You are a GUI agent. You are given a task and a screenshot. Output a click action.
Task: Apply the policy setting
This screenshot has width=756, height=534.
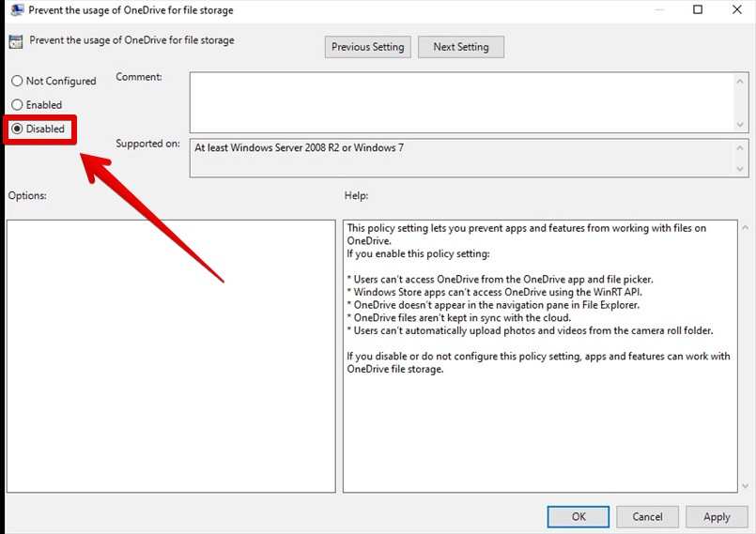(x=717, y=516)
